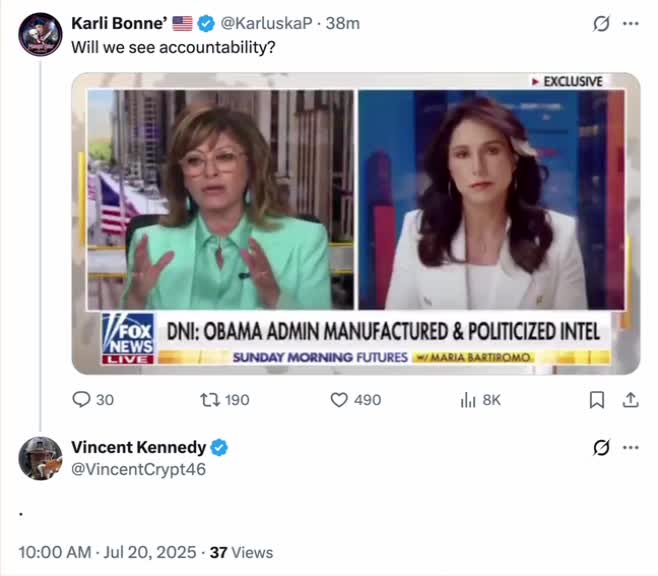The width and height of the screenshot is (658, 576).
Task: Open the 38m timestamp link
Action: point(346,23)
